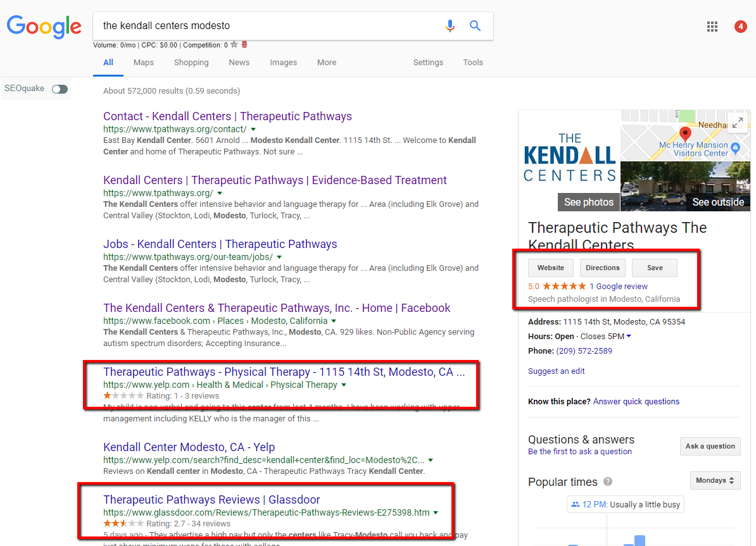The width and height of the screenshot is (756, 546).
Task: Click the Ask a question button
Action: pos(710,446)
